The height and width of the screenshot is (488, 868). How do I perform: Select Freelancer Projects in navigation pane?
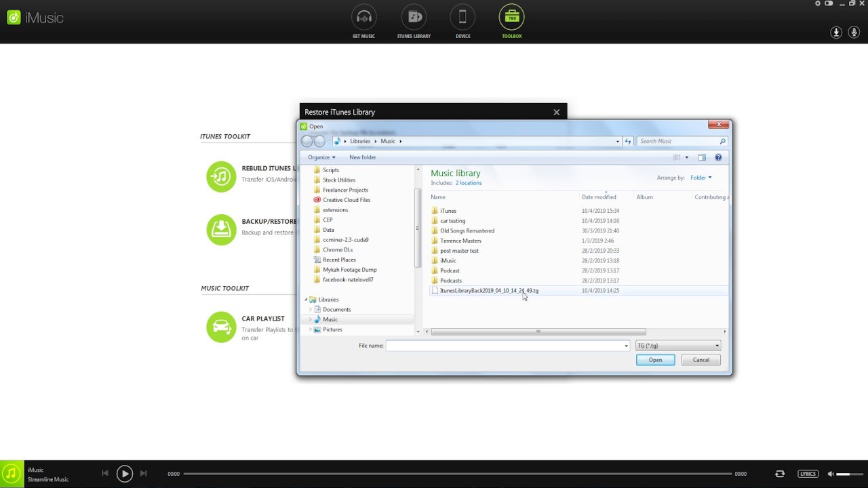click(345, 190)
